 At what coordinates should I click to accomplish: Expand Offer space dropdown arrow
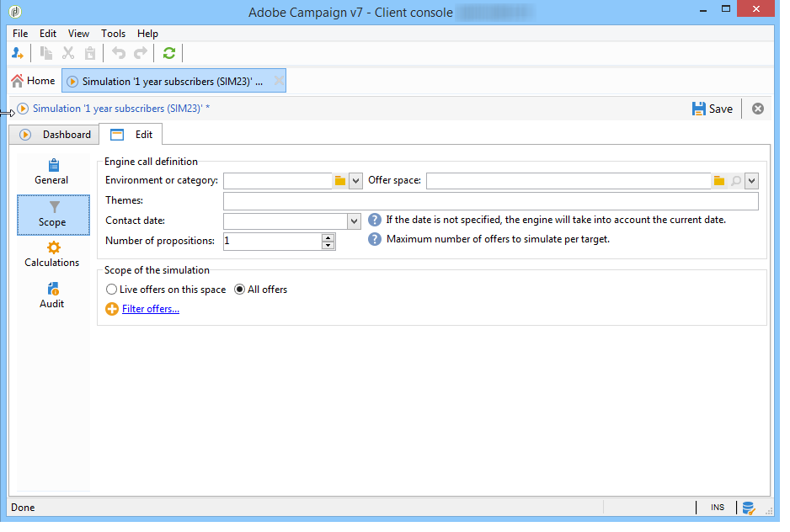(x=751, y=180)
